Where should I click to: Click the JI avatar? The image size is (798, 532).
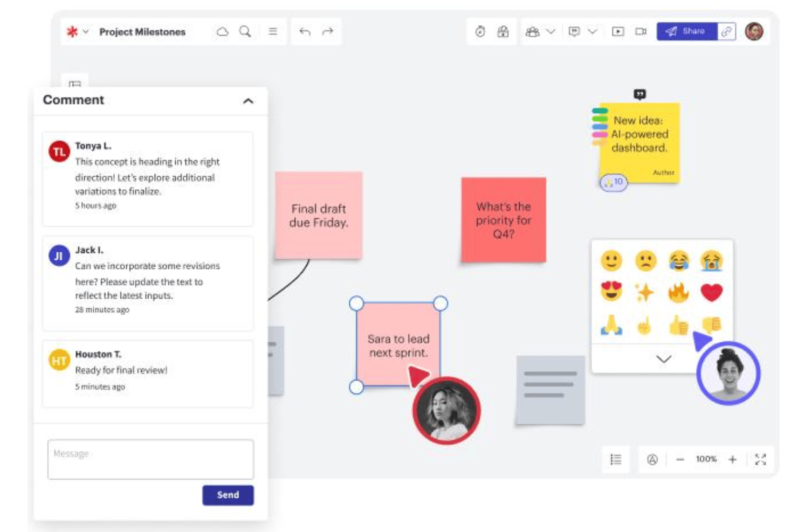click(59, 255)
